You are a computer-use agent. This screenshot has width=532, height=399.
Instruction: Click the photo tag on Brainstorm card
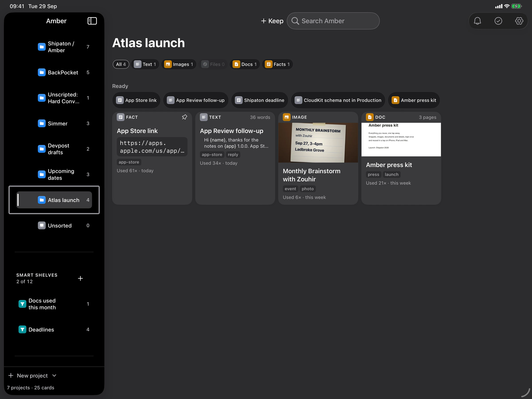click(308, 189)
